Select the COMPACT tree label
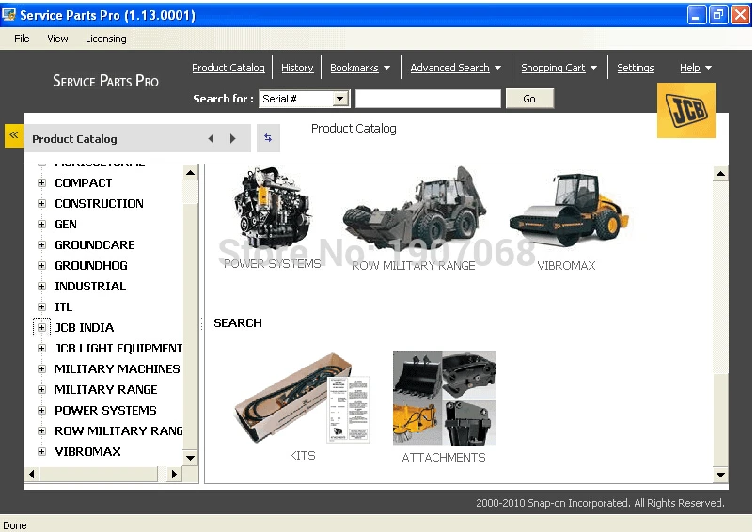Viewport: 756px width, 532px height. [84, 183]
